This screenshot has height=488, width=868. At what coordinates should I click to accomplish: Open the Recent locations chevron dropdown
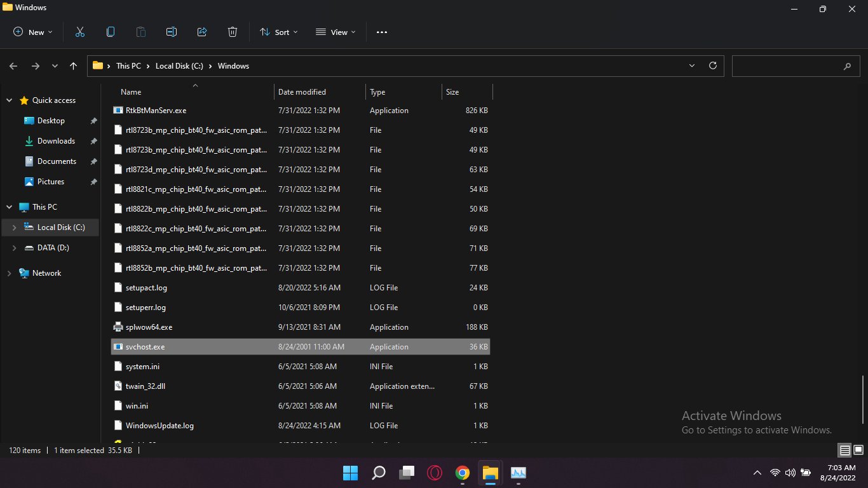pyautogui.click(x=55, y=66)
